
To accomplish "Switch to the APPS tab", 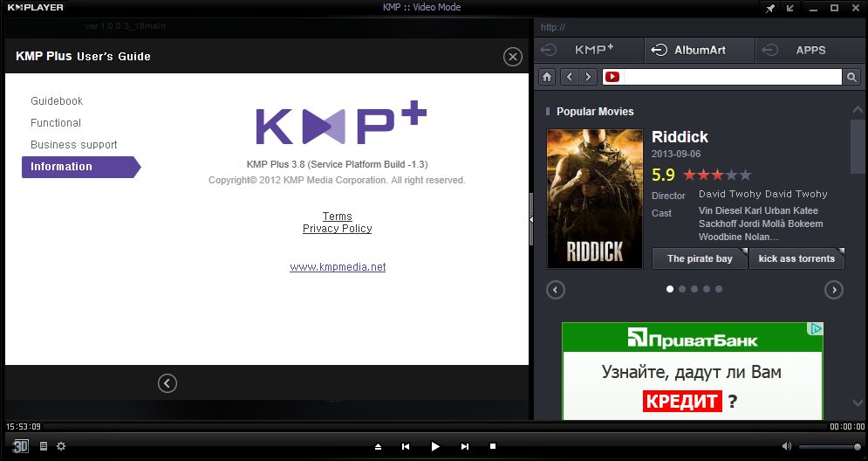I will [x=810, y=50].
